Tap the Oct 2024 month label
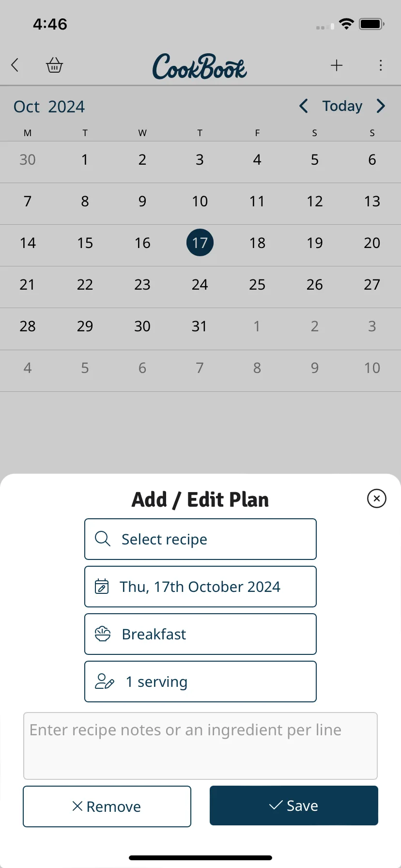The height and width of the screenshot is (868, 401). tap(49, 107)
